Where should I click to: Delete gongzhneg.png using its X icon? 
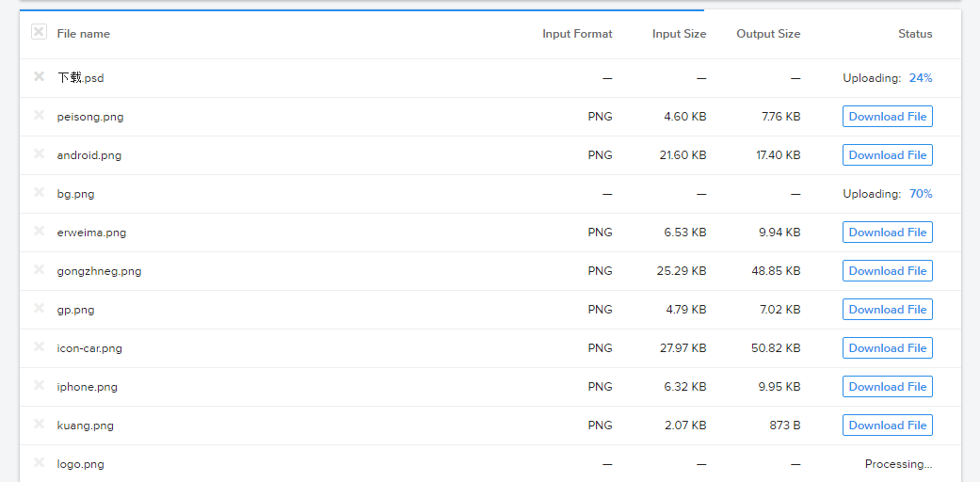tap(39, 269)
